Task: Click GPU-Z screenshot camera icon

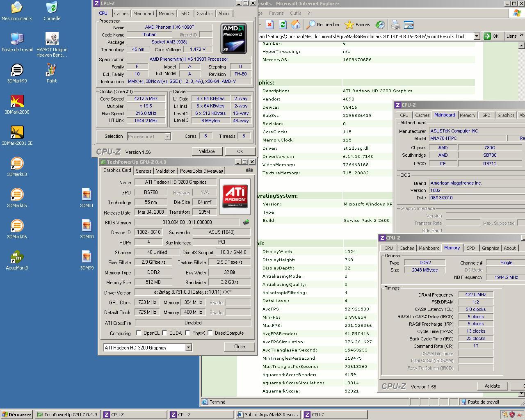Action: 249,170
